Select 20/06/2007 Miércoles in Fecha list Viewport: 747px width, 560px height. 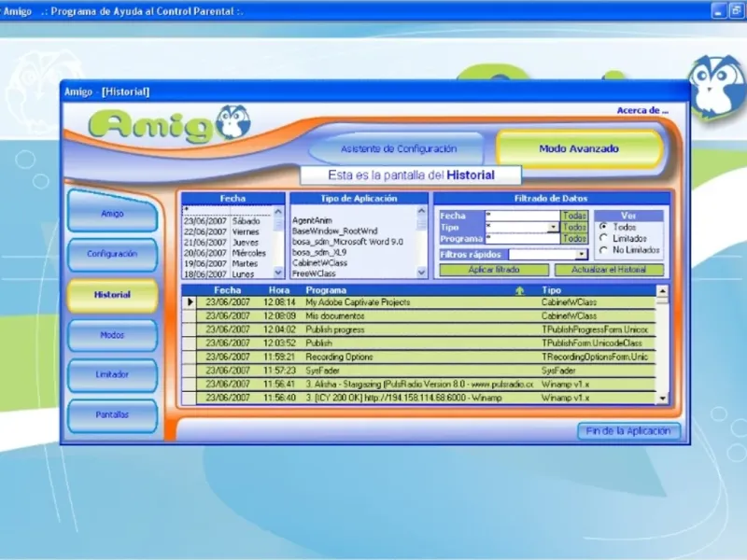[x=226, y=253]
